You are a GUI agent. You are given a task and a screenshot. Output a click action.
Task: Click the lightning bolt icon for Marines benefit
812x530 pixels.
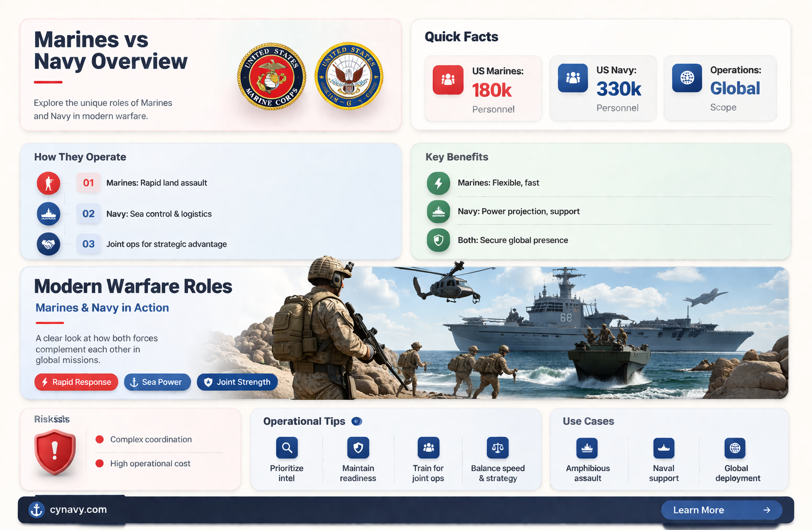[x=438, y=183]
